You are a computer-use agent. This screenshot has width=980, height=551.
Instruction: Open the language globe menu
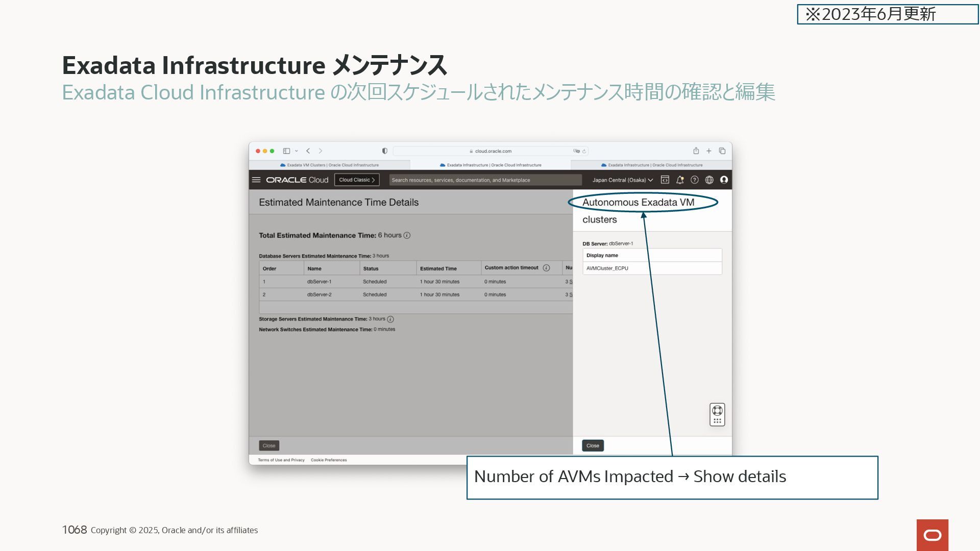[709, 180]
